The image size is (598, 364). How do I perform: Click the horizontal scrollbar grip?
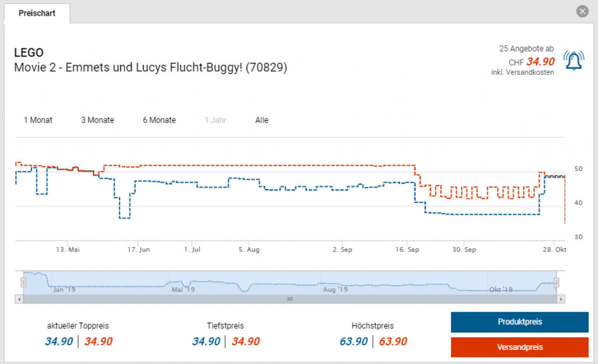click(289, 299)
